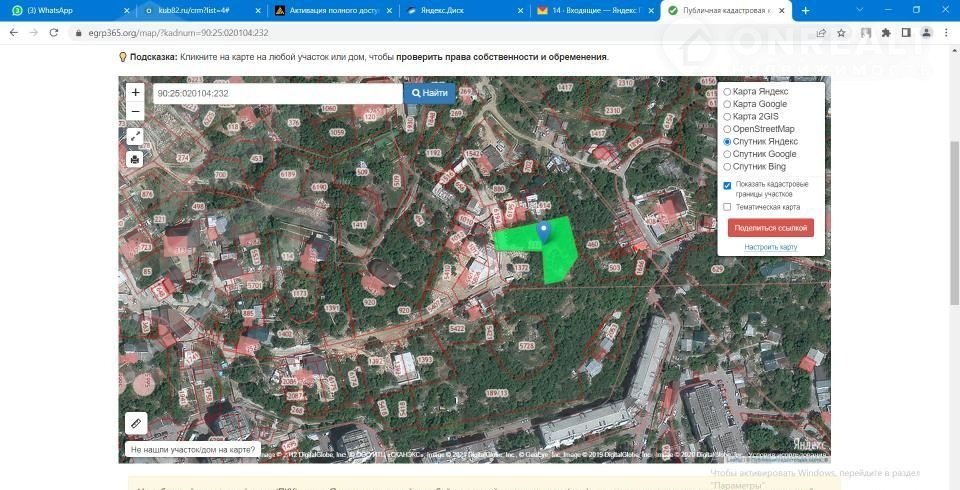Zoom out using the minus button
960x490 pixels.
[135, 111]
